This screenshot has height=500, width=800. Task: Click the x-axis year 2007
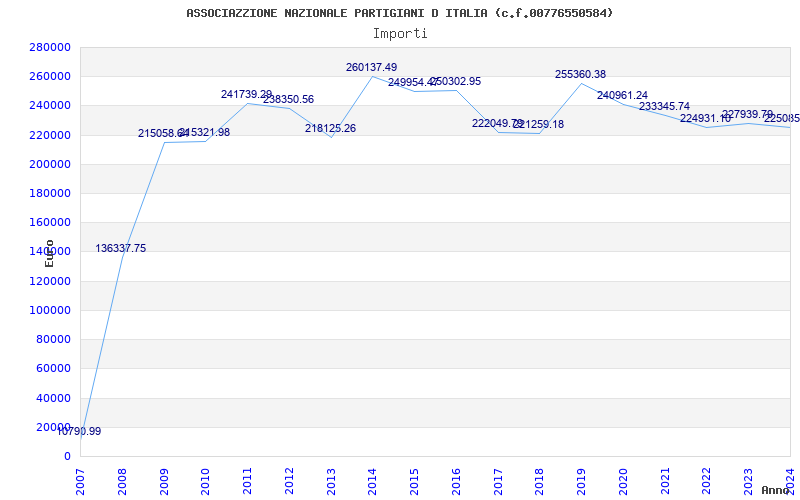tap(80, 482)
